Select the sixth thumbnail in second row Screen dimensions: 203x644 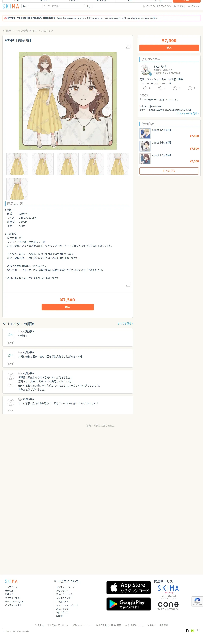point(18,189)
